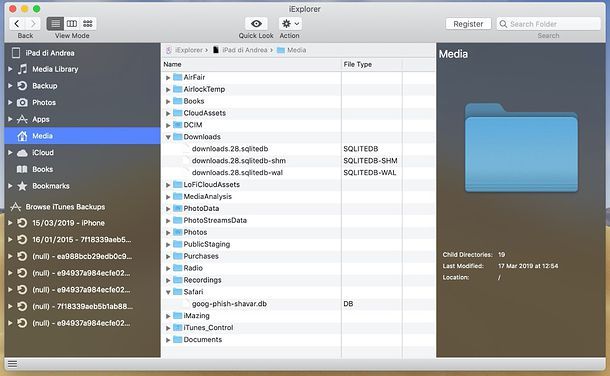
Task: Open the Action gear dropdown
Action: click(290, 24)
